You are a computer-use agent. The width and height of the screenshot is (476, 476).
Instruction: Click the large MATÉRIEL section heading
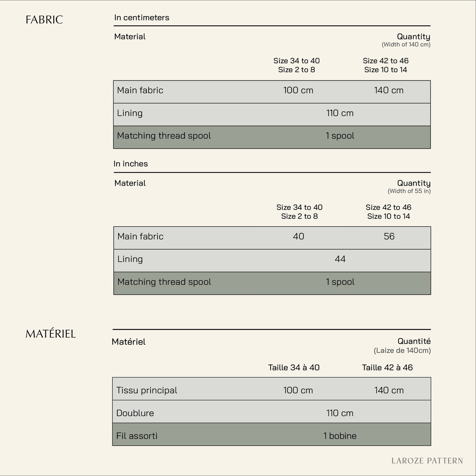pos(51,334)
